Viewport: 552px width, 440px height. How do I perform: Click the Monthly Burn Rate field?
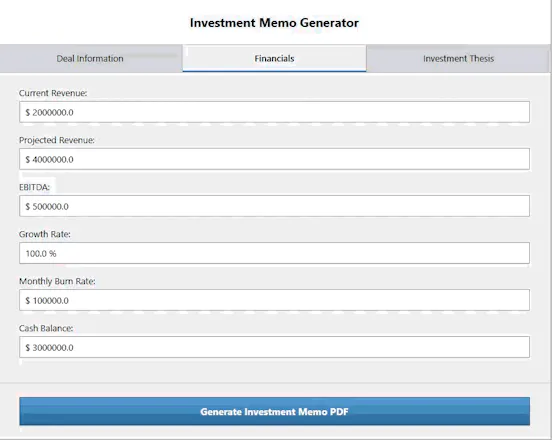274,300
